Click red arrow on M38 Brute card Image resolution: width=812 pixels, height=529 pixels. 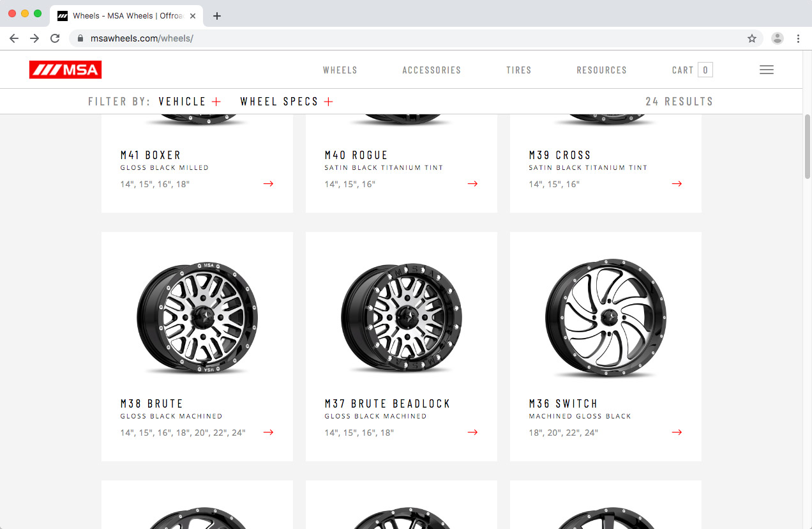tap(268, 433)
